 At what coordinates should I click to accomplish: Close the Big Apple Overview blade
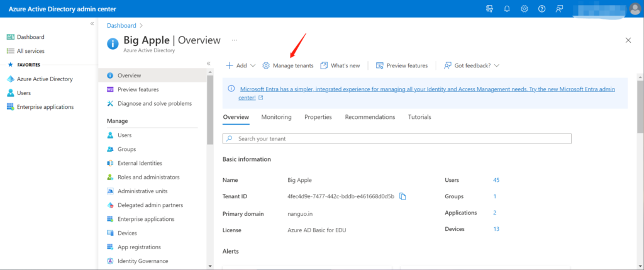click(628, 40)
